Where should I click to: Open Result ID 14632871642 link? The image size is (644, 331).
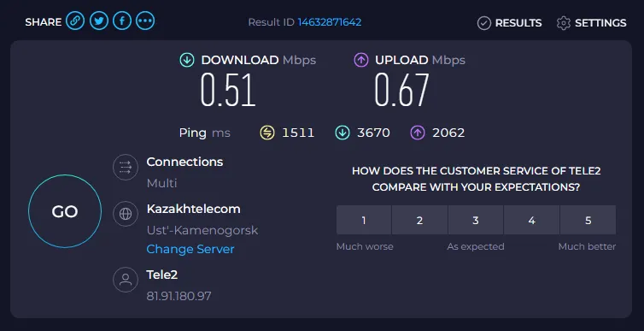coord(330,22)
